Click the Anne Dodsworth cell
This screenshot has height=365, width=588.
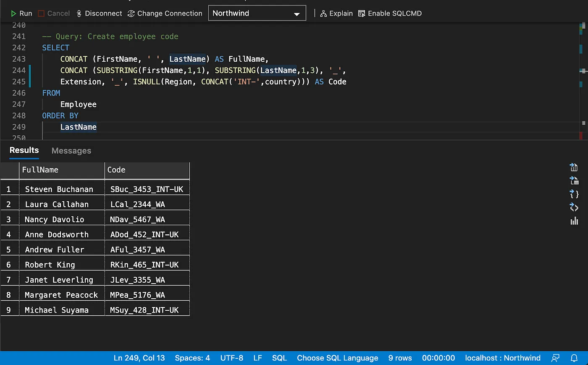62,235
